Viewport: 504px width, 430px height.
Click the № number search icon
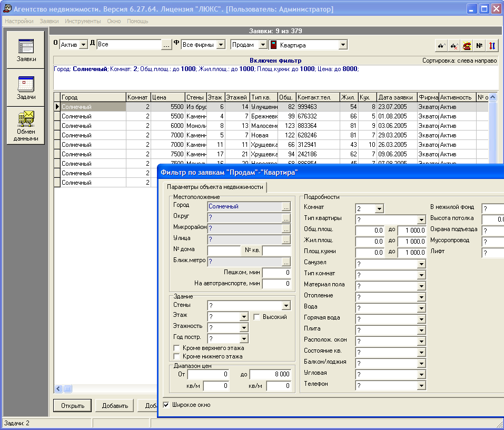[x=479, y=46]
